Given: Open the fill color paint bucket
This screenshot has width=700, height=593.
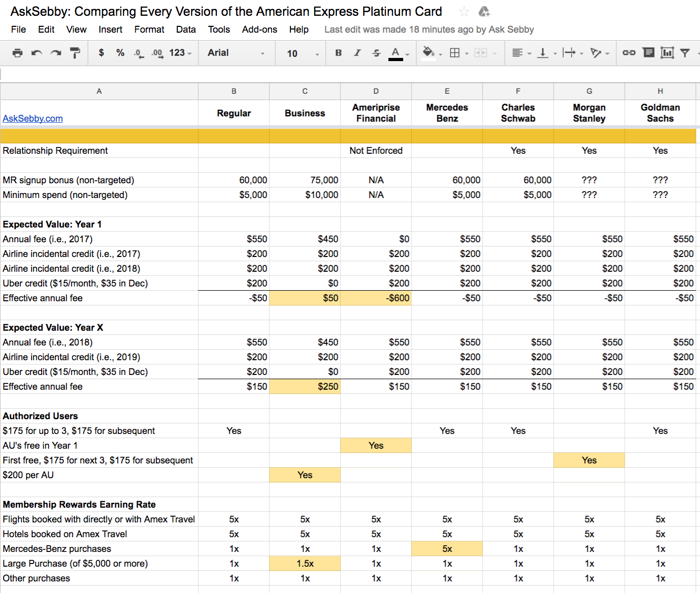Looking at the screenshot, I should (x=429, y=53).
